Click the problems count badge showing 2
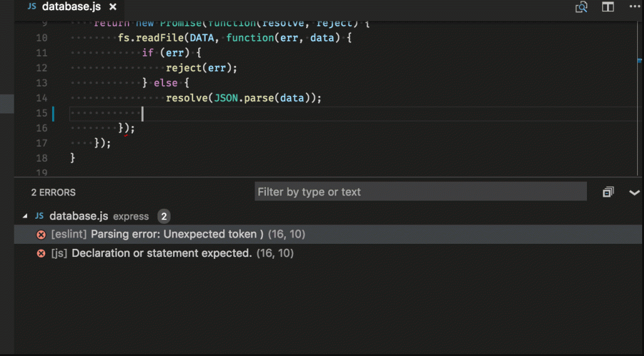The image size is (644, 356). pos(164,216)
